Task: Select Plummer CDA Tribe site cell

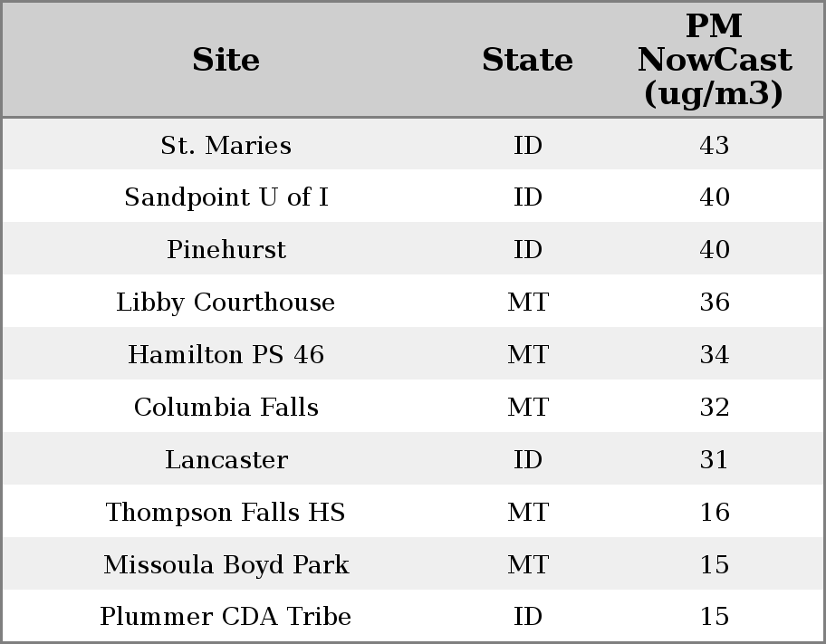Action: point(226,617)
